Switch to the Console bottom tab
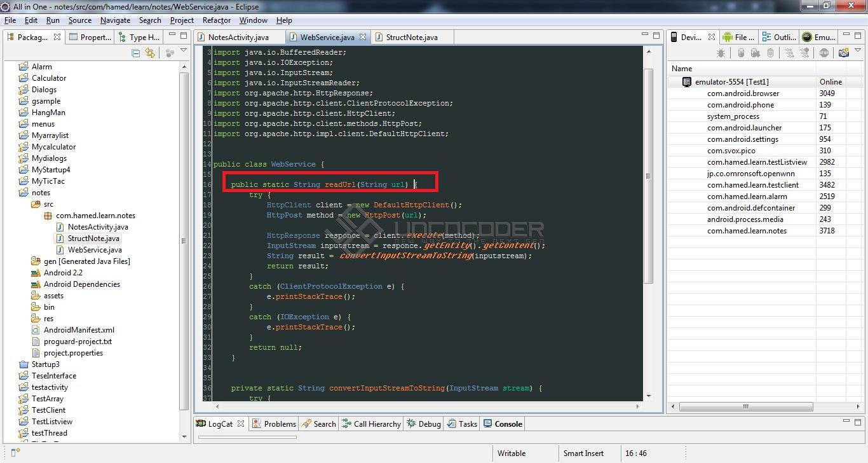This screenshot has height=463, width=868. click(503, 424)
